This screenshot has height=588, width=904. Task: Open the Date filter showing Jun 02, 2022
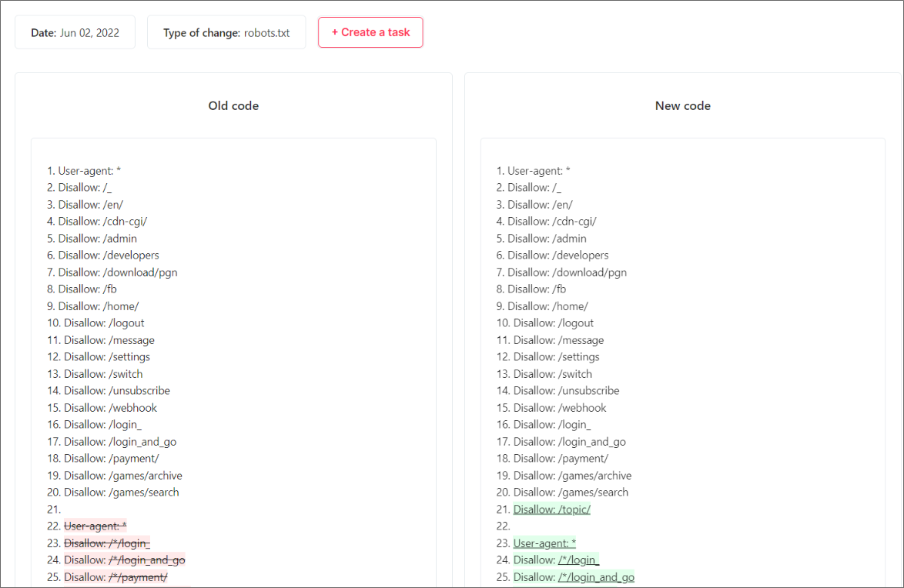tap(75, 32)
